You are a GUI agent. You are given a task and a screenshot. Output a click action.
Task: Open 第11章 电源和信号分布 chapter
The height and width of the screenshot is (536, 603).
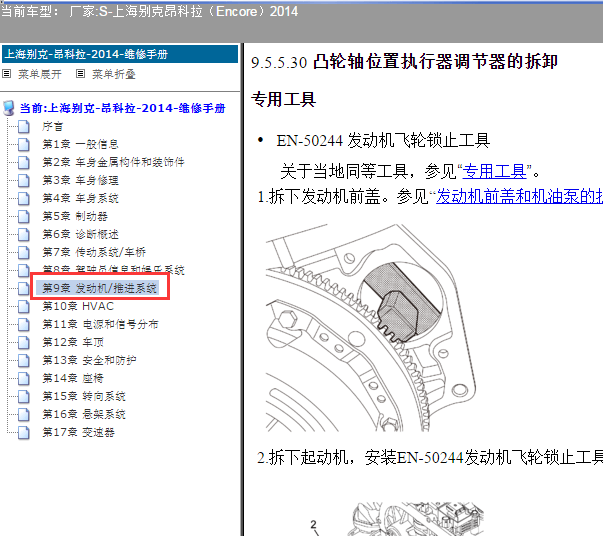100,324
